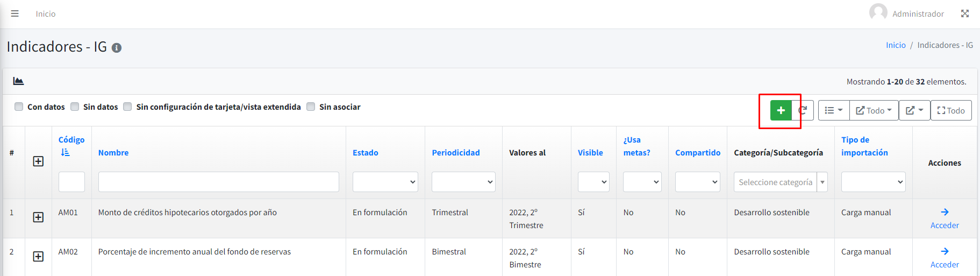Click the 2022, 2º Bimestre value

[525, 258]
